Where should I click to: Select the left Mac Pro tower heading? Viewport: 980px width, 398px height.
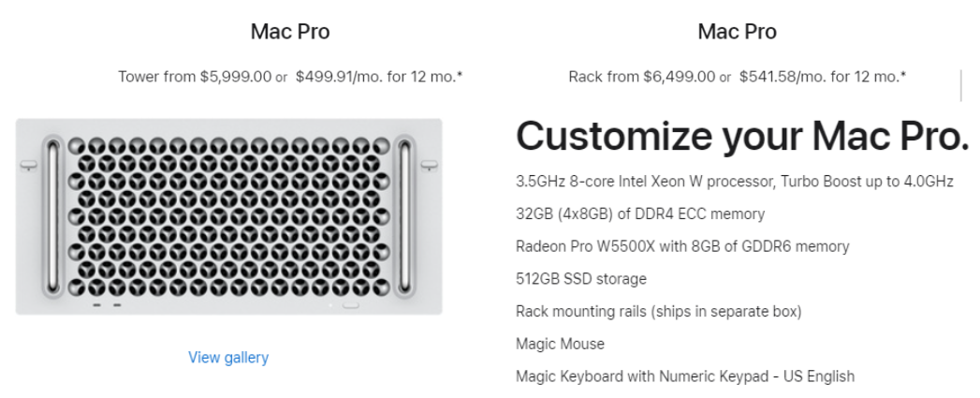(x=290, y=32)
